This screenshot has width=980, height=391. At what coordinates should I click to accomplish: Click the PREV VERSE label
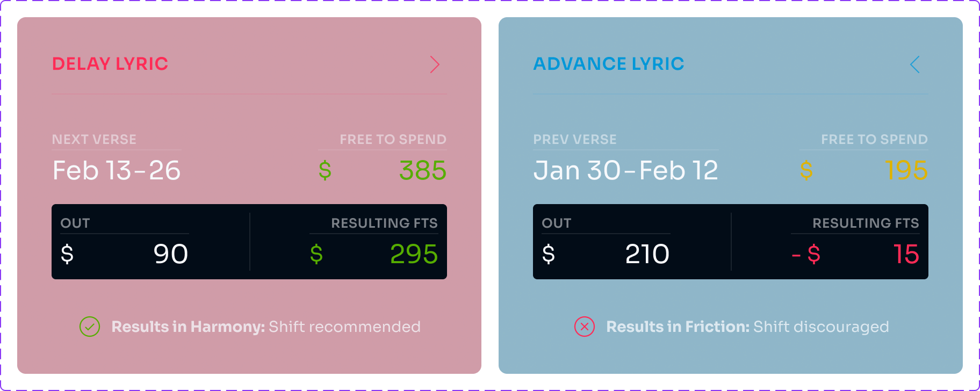(x=575, y=140)
